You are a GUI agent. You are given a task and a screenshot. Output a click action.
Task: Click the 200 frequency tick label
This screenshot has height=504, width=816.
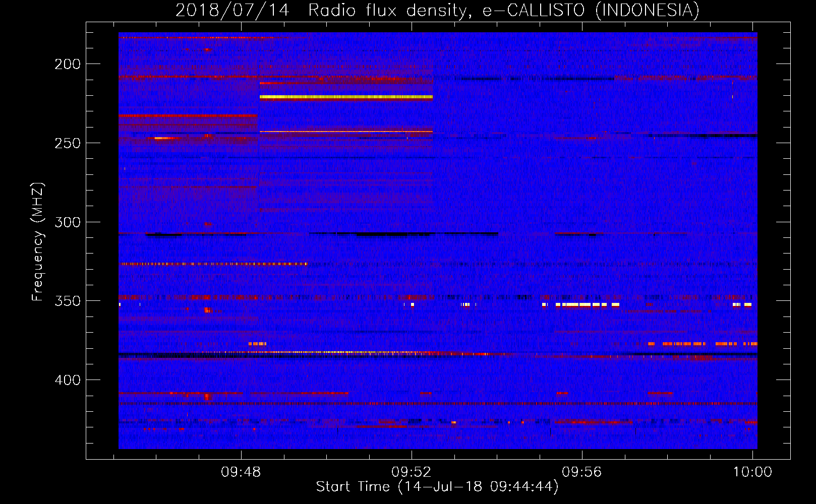click(x=68, y=64)
